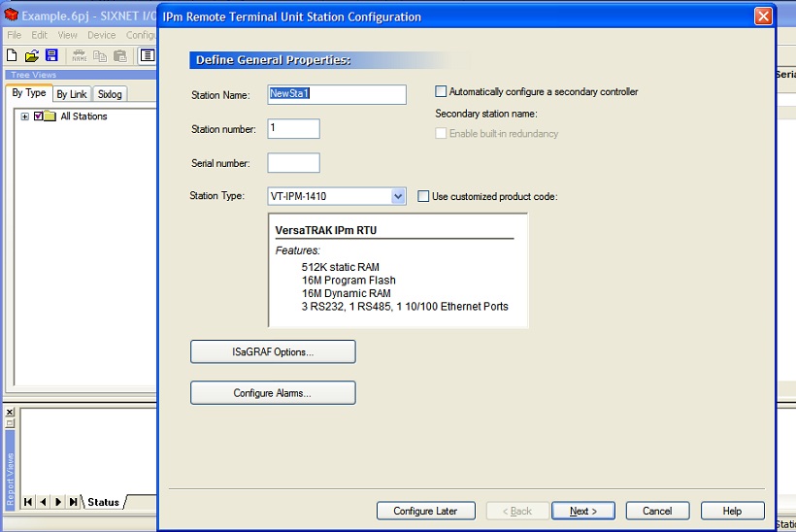Click the Station number field
This screenshot has width=796, height=532.
(294, 128)
